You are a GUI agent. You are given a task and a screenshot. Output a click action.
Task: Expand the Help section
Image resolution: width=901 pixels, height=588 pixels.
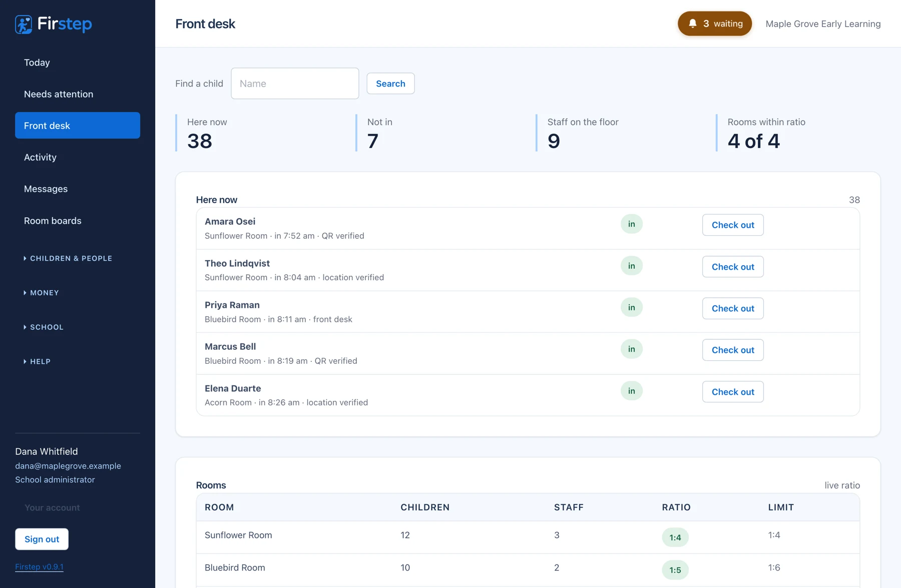pyautogui.click(x=37, y=361)
